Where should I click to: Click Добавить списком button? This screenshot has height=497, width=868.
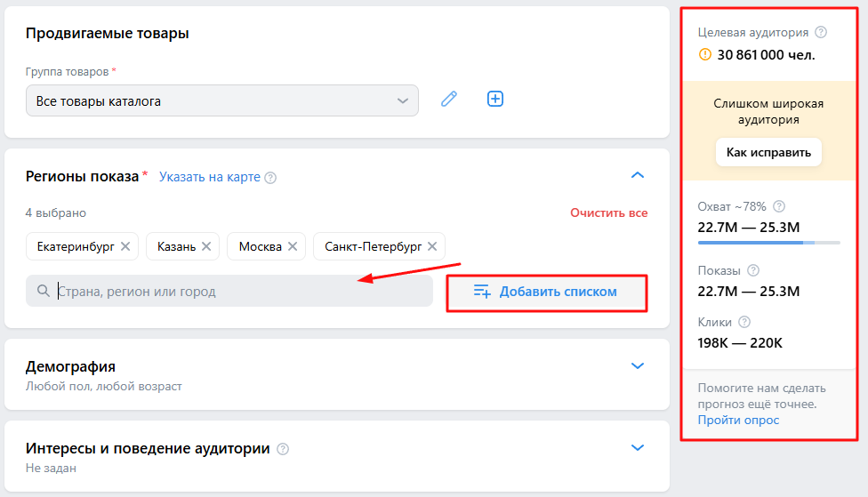click(x=547, y=292)
